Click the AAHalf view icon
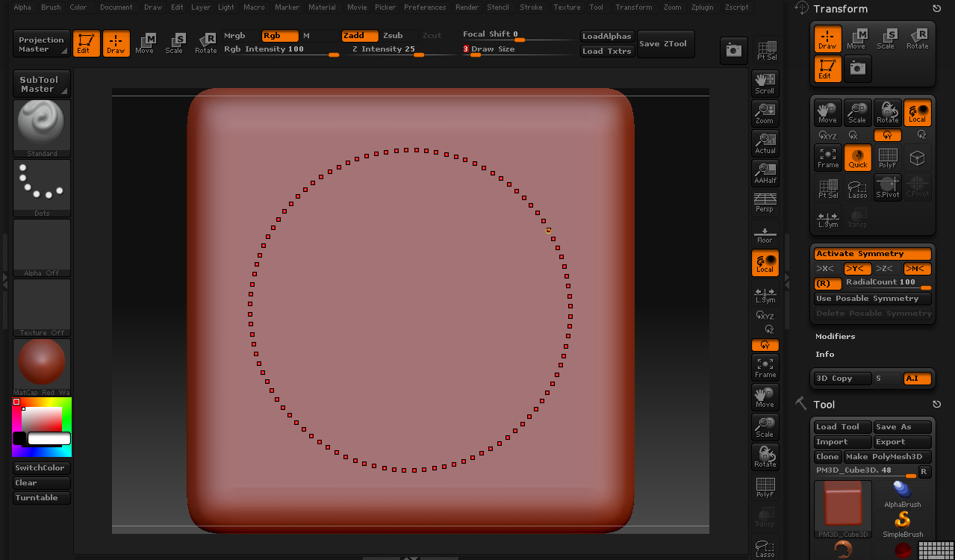 coord(765,172)
